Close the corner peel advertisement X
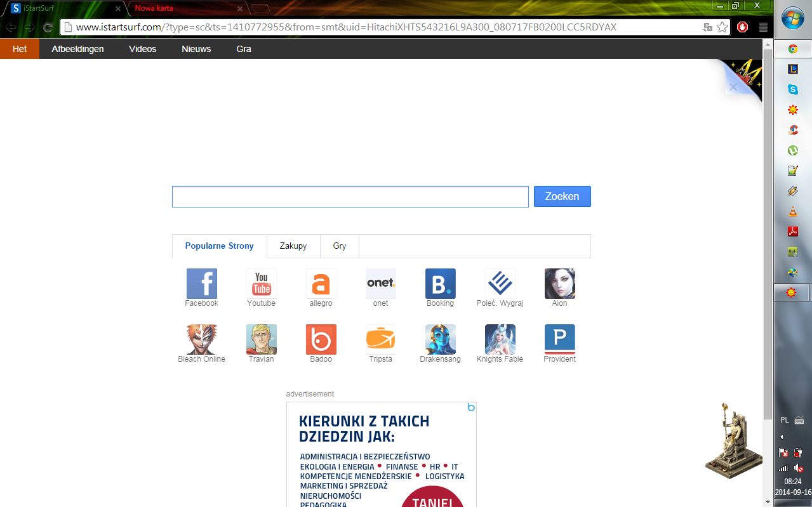 tap(733, 88)
